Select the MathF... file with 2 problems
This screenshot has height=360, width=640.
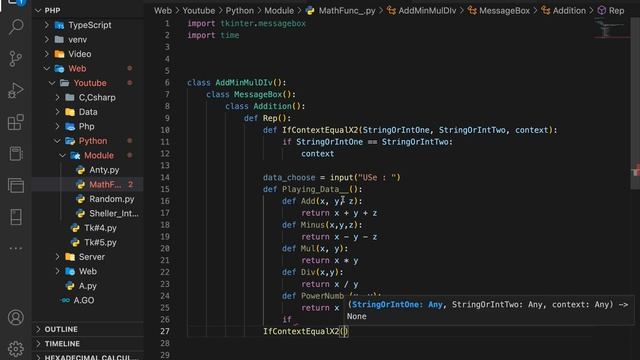coord(105,184)
